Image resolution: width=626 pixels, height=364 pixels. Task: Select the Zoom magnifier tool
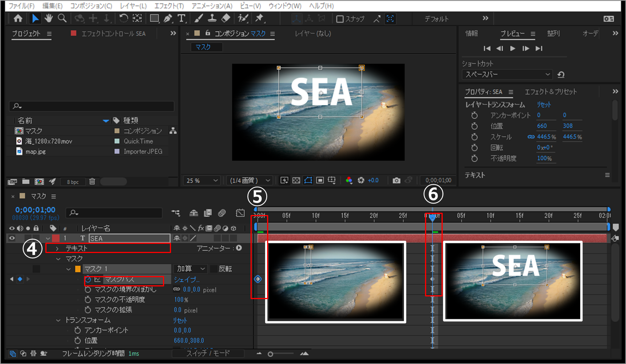click(62, 18)
